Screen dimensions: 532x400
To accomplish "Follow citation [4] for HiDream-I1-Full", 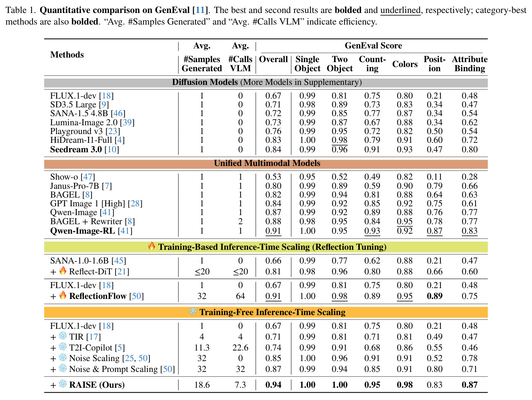I will (x=120, y=140).
